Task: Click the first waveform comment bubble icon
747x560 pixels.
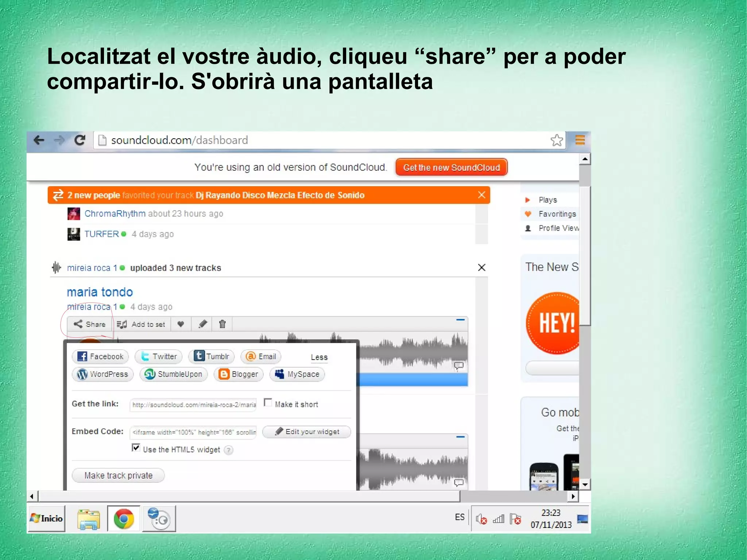Action: click(458, 365)
